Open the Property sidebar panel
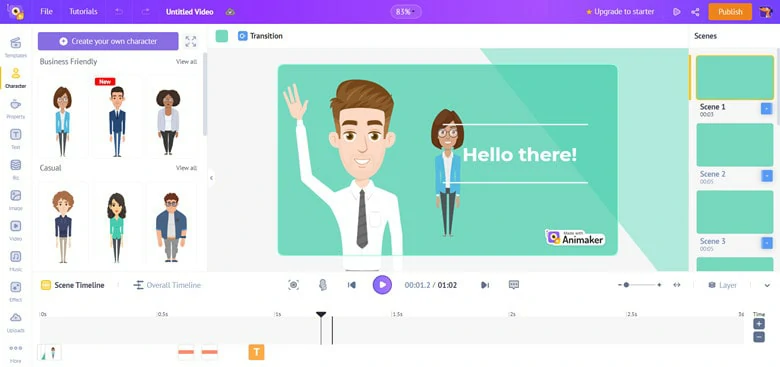780x367 pixels. pos(15,108)
